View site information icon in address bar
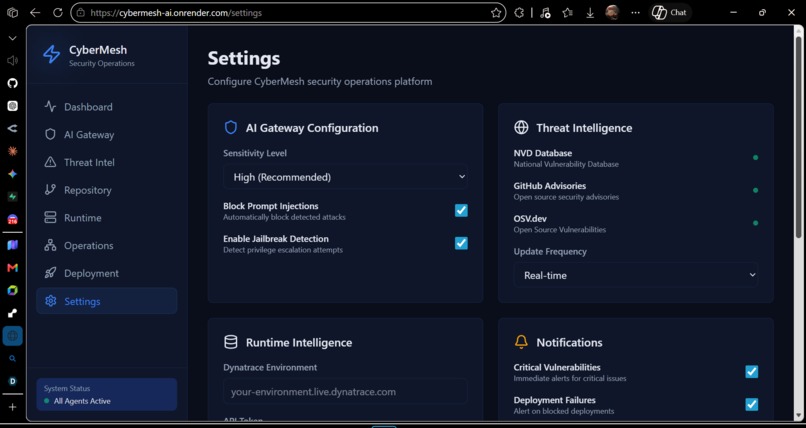Image resolution: width=806 pixels, height=428 pixels. 80,13
